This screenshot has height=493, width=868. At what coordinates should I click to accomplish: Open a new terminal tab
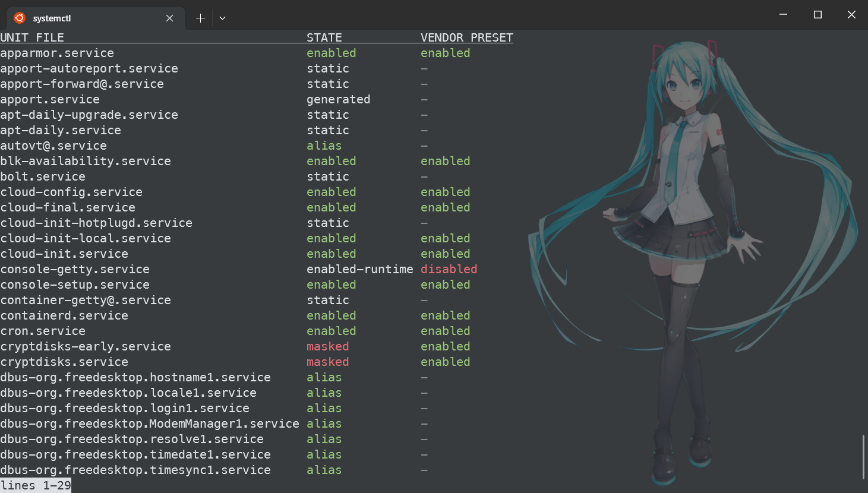[x=200, y=18]
